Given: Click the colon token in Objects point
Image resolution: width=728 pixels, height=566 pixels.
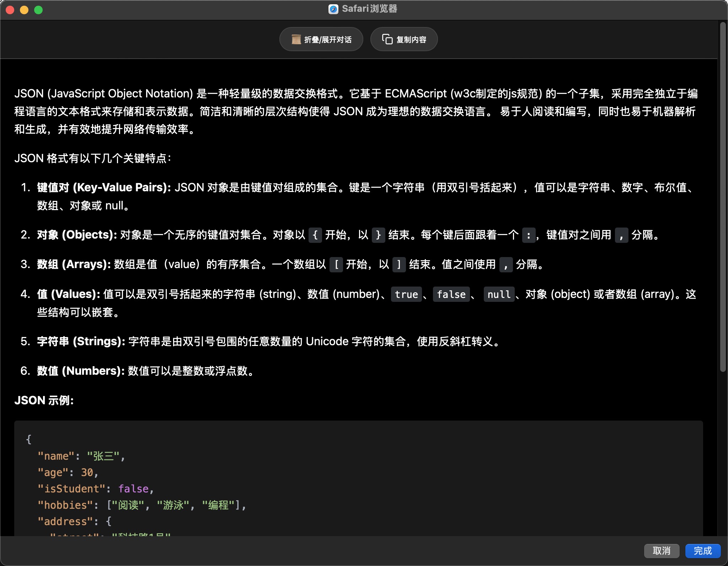Looking at the screenshot, I should click(529, 235).
